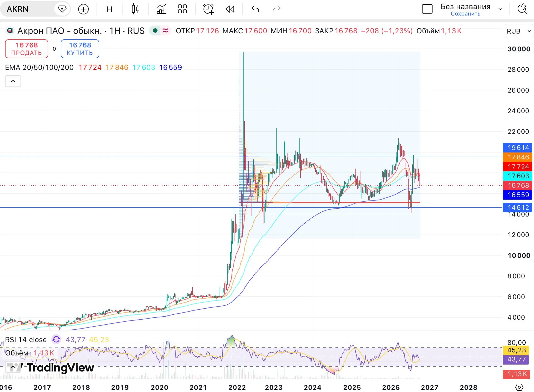
Task: Expand the Без названия layout dropdown
Action: coord(500,9)
